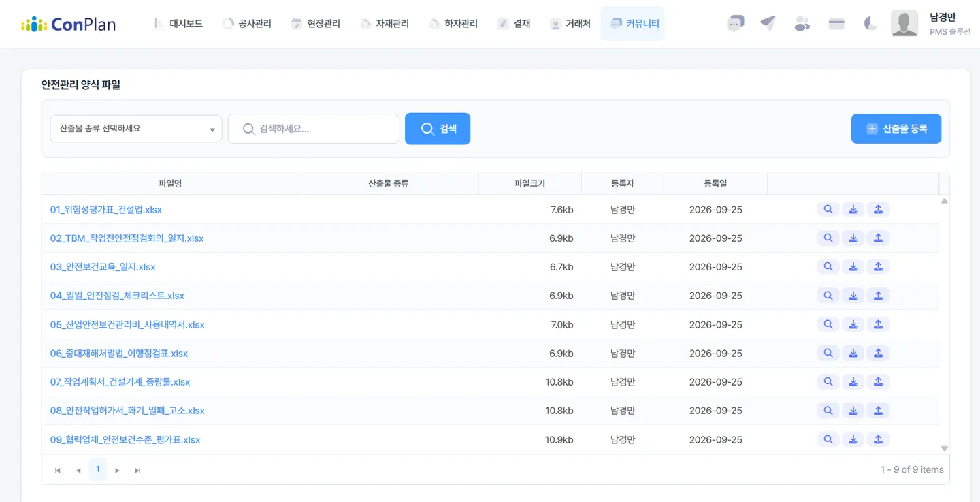This screenshot has height=502, width=980.
Task: Go to first page in pager
Action: click(x=58, y=470)
